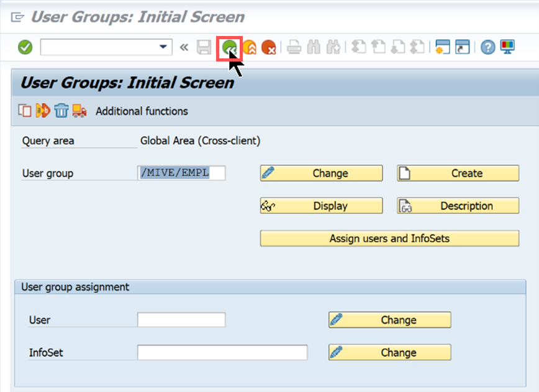Go to the first page icon

point(358,47)
